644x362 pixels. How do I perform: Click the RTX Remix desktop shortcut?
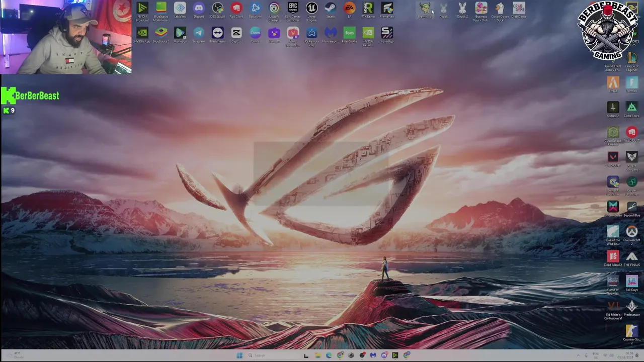click(368, 10)
